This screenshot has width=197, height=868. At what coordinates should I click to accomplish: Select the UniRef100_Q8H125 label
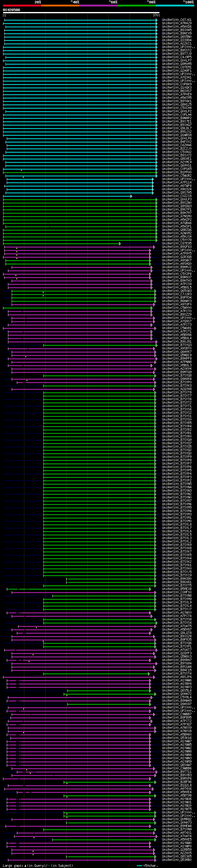177,104
